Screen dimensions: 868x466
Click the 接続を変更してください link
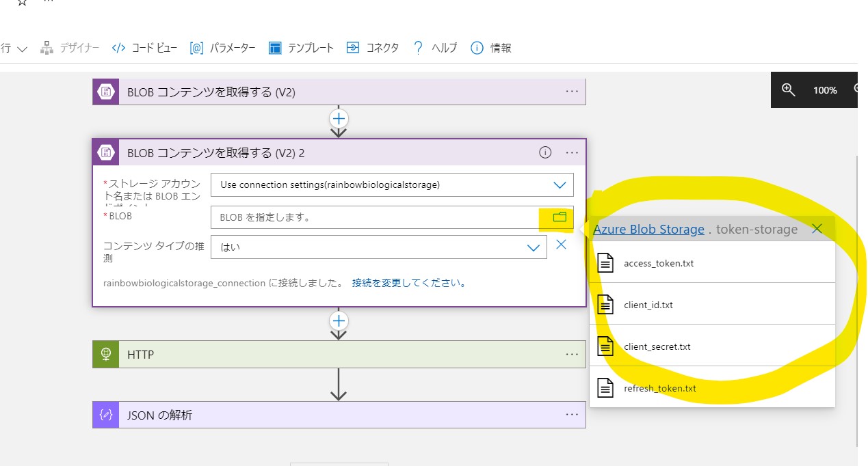coord(409,283)
